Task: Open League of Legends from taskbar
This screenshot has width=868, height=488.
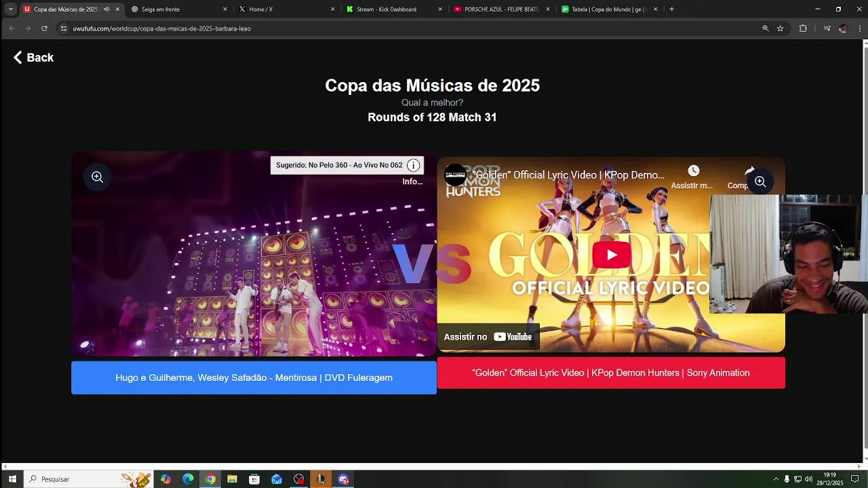Action: click(x=321, y=479)
